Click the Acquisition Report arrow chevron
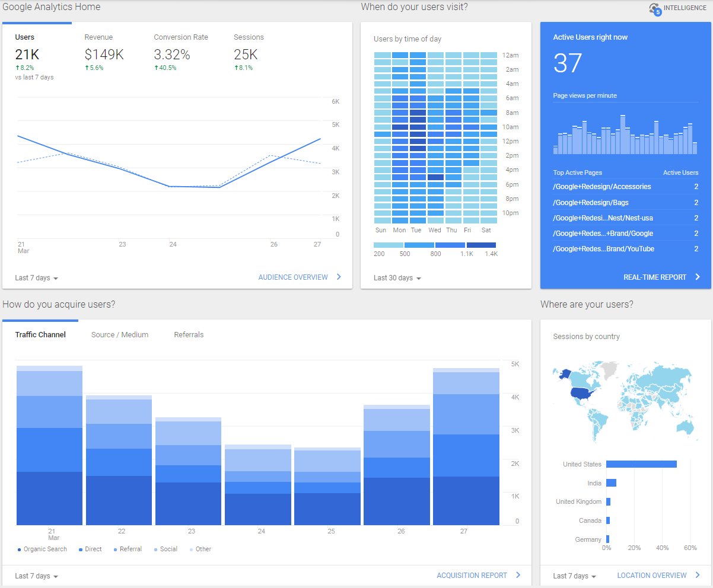The height and width of the screenshot is (588, 713). coord(518,575)
